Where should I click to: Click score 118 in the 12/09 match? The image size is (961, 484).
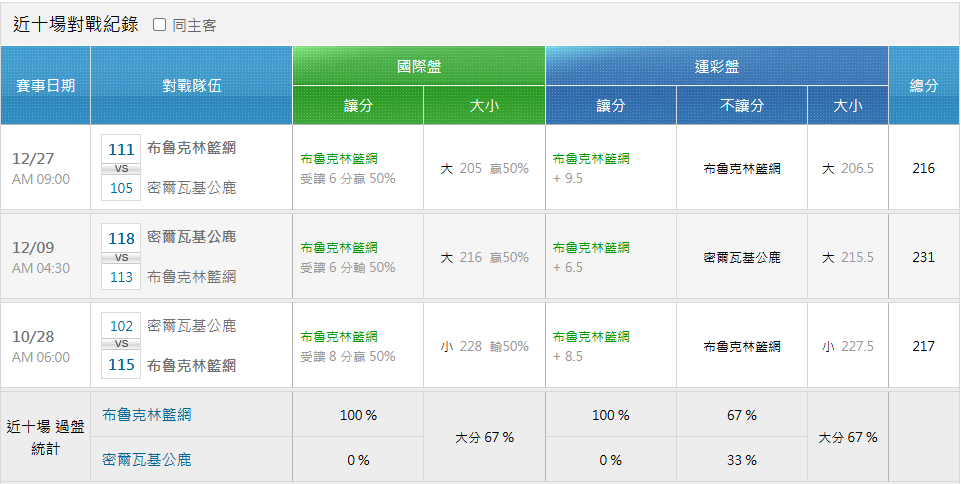(x=121, y=238)
